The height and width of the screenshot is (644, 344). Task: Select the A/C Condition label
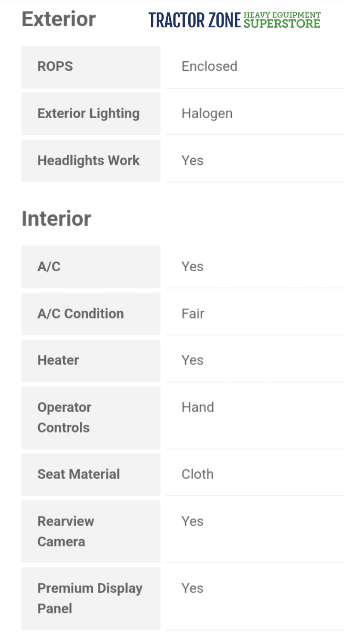(80, 313)
